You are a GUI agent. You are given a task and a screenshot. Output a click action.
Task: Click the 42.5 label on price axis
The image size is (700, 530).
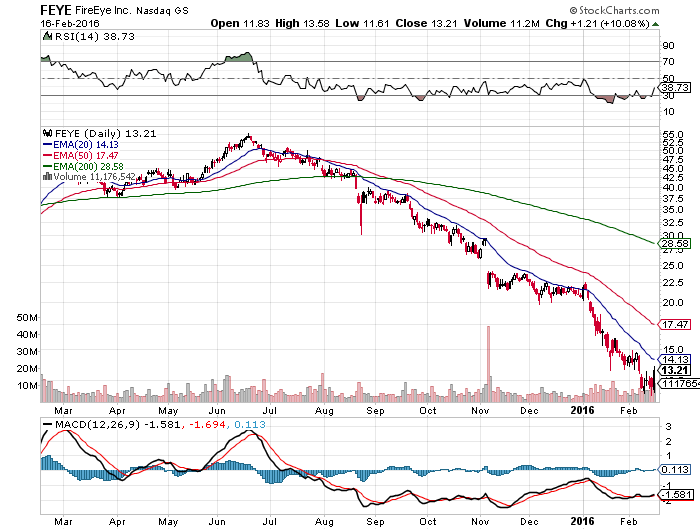pyautogui.click(x=673, y=178)
